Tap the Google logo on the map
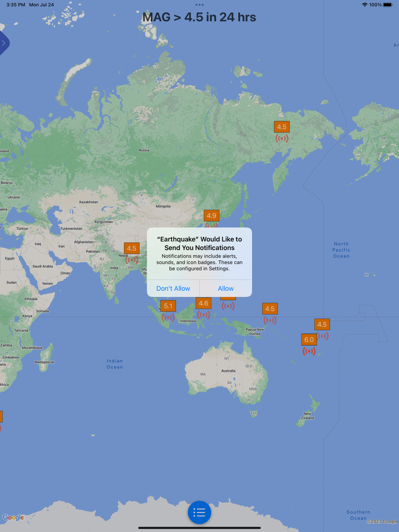The width and height of the screenshot is (399, 532). tap(13, 518)
